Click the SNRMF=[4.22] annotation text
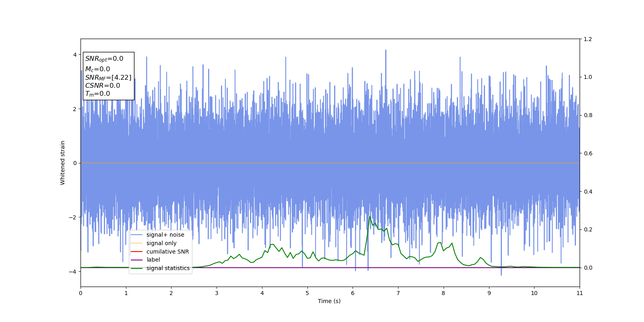644x322 pixels. 108,77
